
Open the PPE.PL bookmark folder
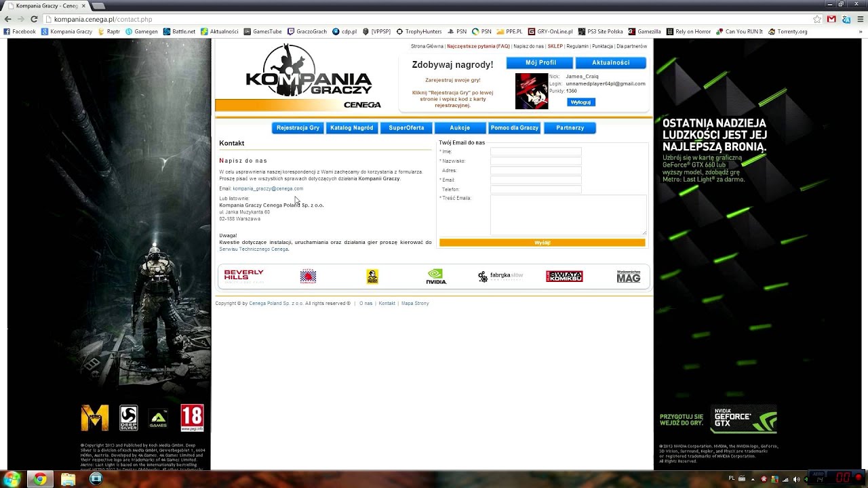[x=509, y=32]
